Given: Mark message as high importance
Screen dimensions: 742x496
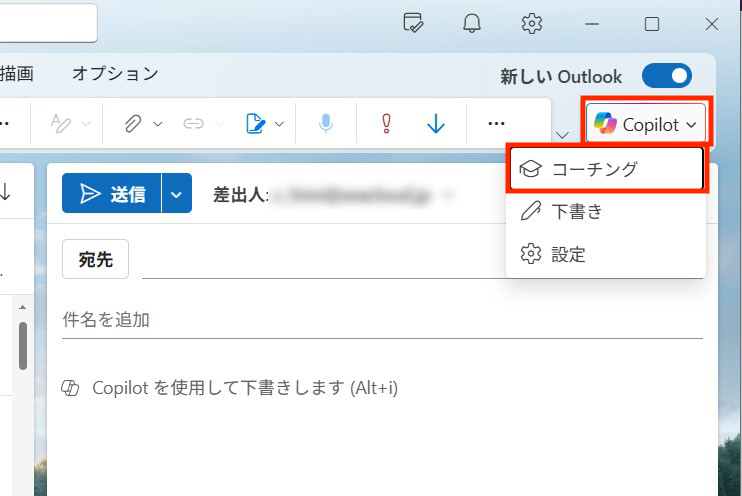Looking at the screenshot, I should point(387,124).
